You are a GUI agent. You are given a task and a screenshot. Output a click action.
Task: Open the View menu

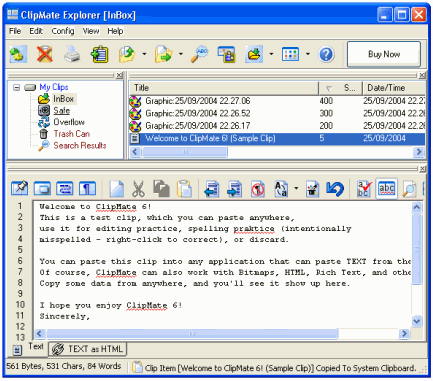[91, 31]
